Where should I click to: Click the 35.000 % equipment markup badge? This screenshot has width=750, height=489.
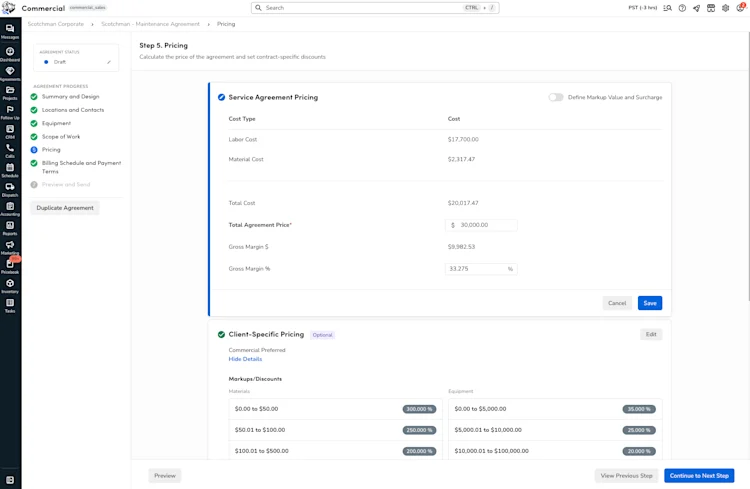pos(639,409)
